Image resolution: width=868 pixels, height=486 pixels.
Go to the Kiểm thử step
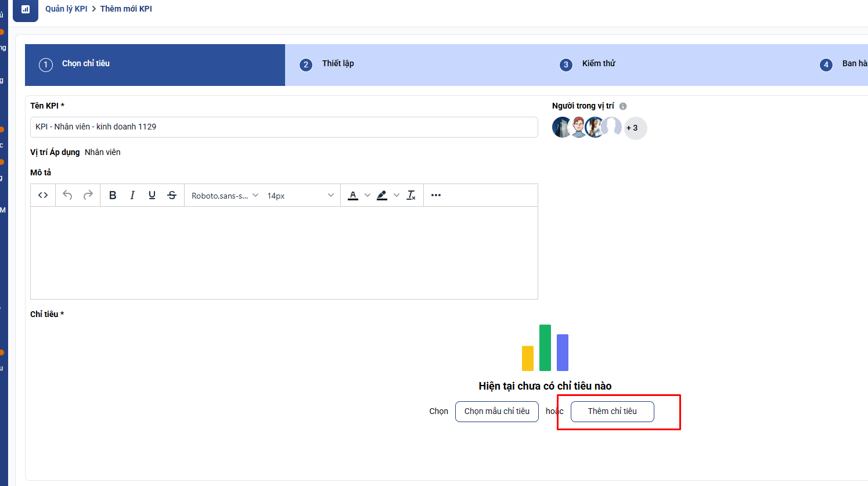598,64
